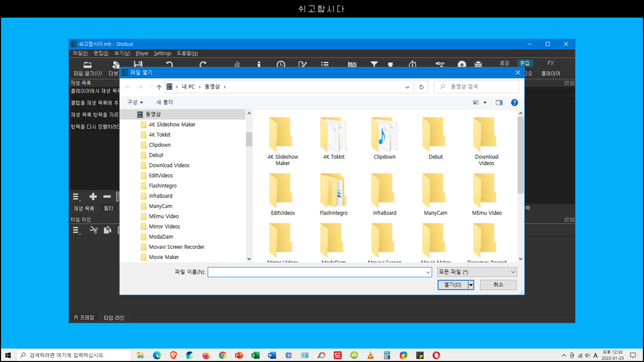Click 새 폴더 new folder button
The height and width of the screenshot is (362, 644).
(165, 102)
